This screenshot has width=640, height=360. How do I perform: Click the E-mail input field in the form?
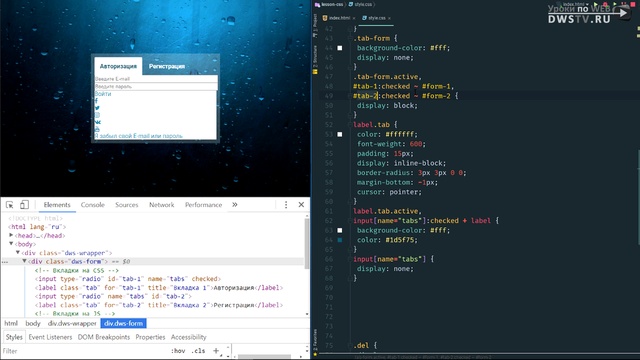[x=156, y=79]
